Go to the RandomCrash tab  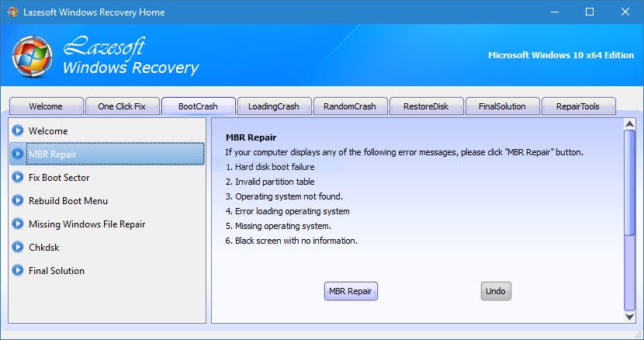[x=350, y=106]
